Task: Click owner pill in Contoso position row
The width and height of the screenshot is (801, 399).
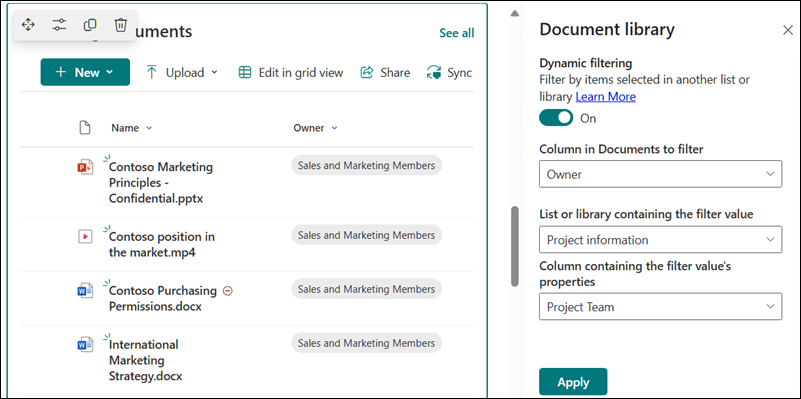Action: 366,235
